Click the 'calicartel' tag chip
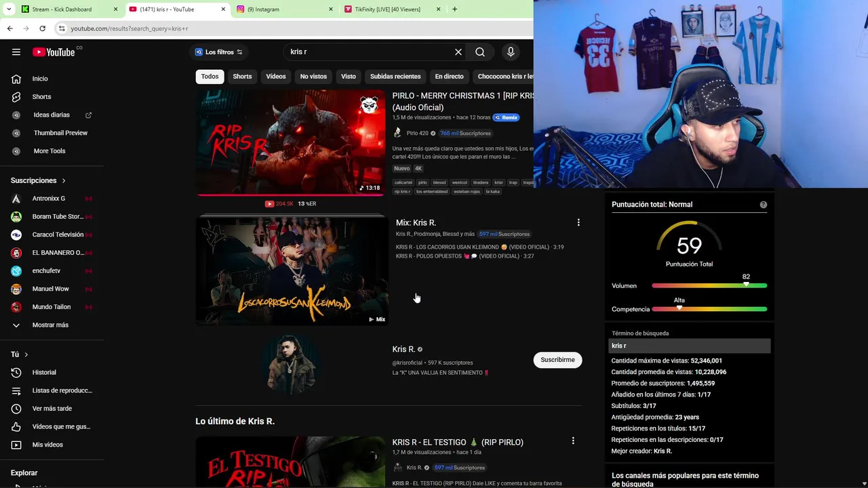 pyautogui.click(x=403, y=182)
